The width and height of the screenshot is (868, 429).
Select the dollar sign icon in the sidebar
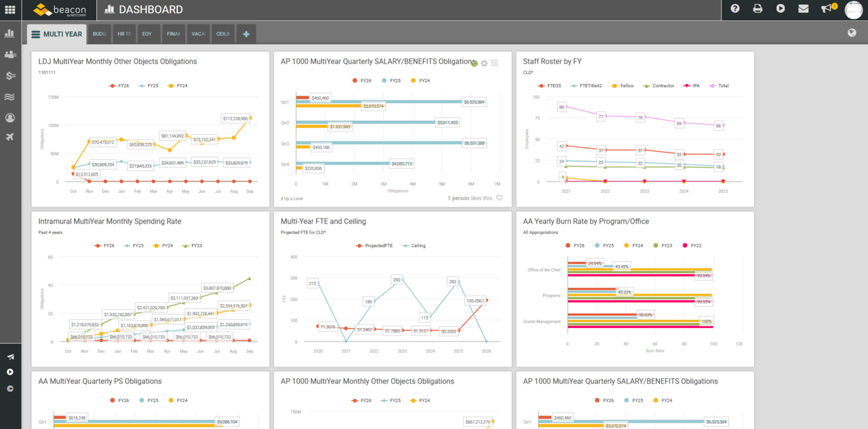pos(10,75)
